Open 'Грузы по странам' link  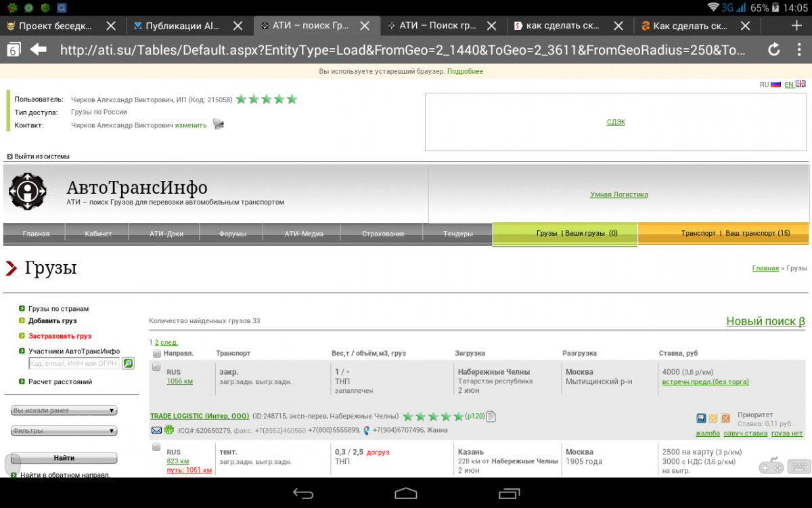click(58, 309)
